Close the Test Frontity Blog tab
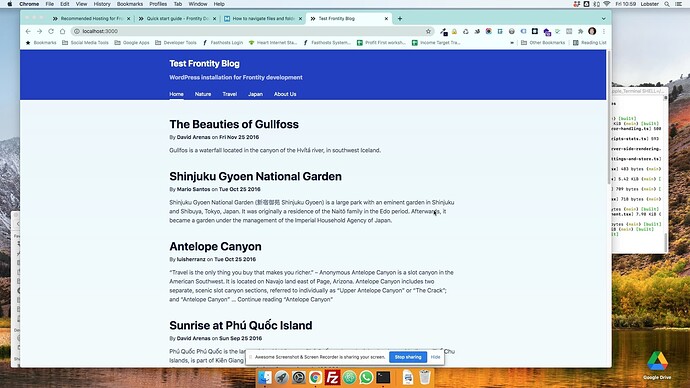 pos(386,18)
